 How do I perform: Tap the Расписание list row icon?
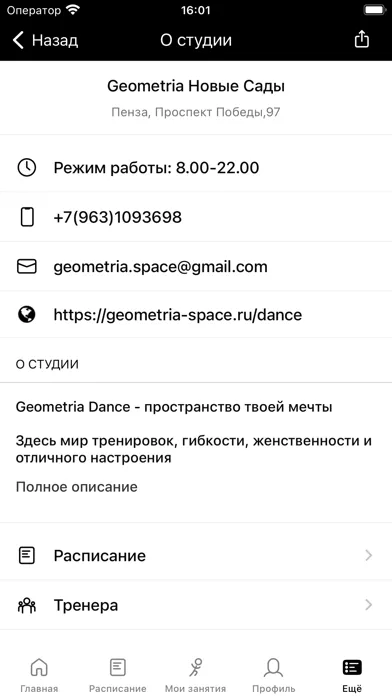click(x=27, y=555)
